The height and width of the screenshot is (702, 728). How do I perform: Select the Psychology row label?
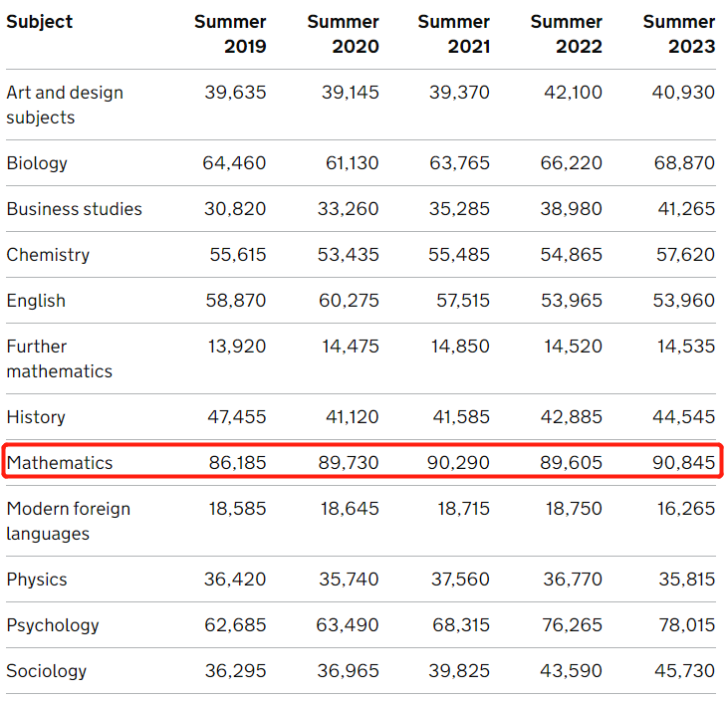point(53,625)
